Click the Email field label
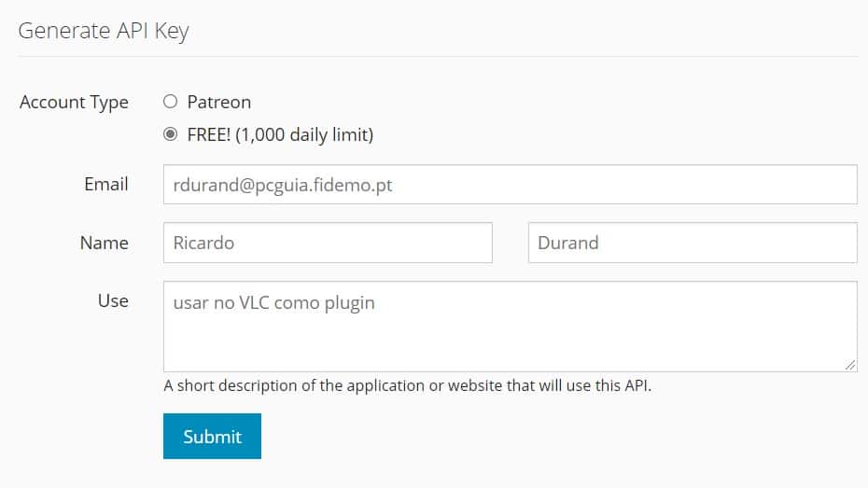Viewport: 868px width, 488px height. 106,184
